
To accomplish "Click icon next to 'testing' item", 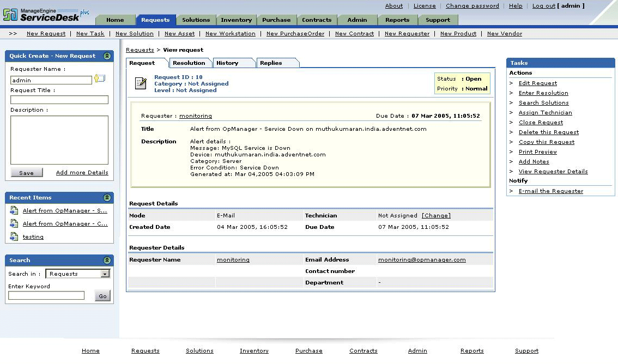I will tap(14, 236).
